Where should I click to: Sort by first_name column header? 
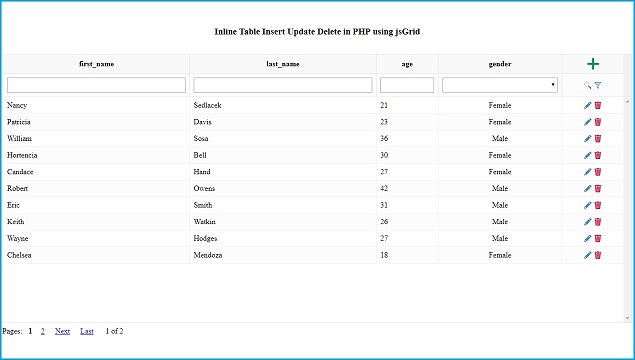(96, 64)
